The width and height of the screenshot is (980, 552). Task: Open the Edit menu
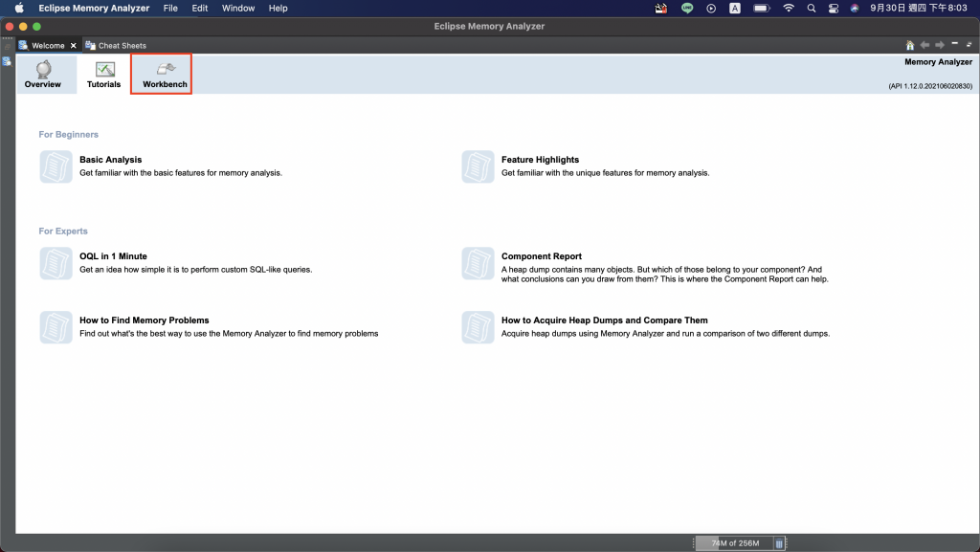[199, 8]
